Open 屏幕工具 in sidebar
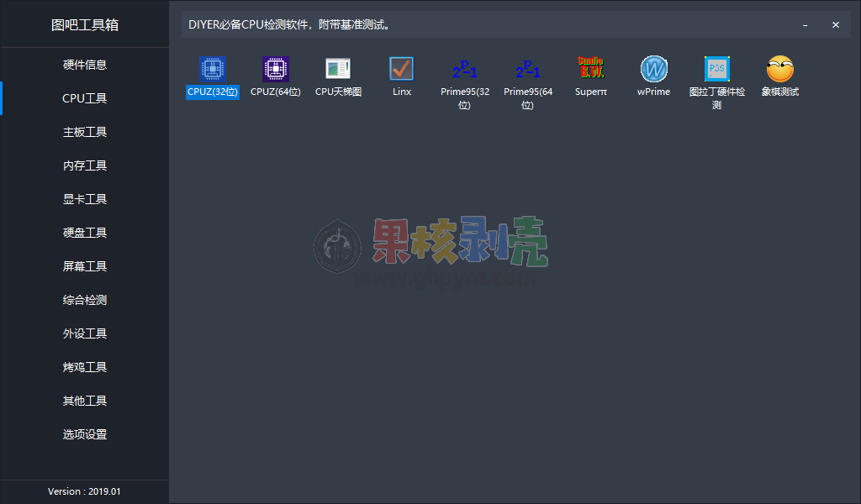This screenshot has width=861, height=504. pos(85,266)
